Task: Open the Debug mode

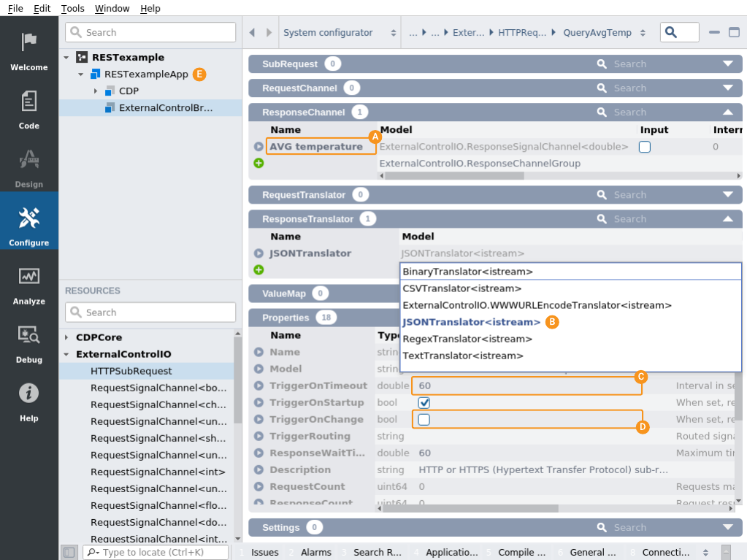Action: (28, 342)
